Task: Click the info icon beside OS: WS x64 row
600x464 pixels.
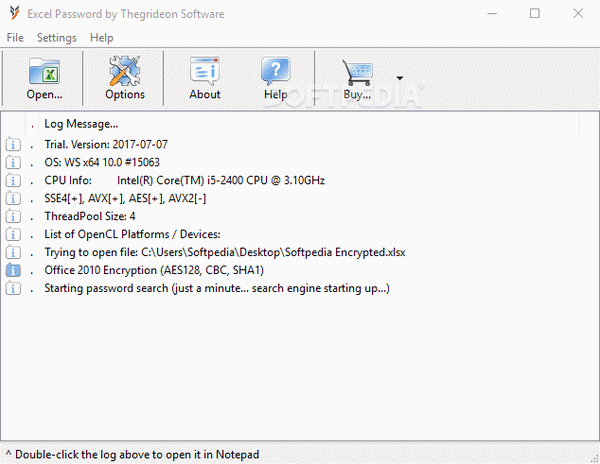Action: pos(13,163)
